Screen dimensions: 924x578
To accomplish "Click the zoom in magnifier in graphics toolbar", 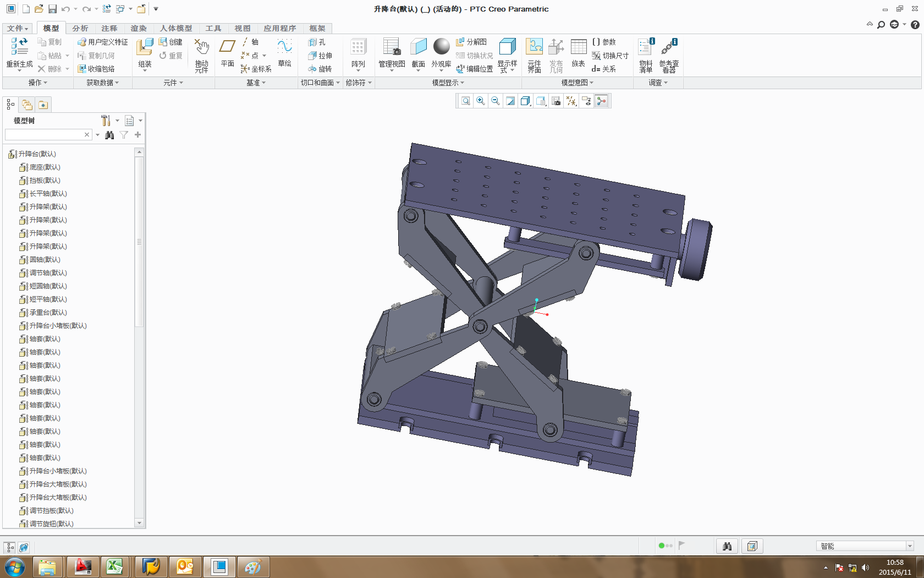I will [x=481, y=101].
